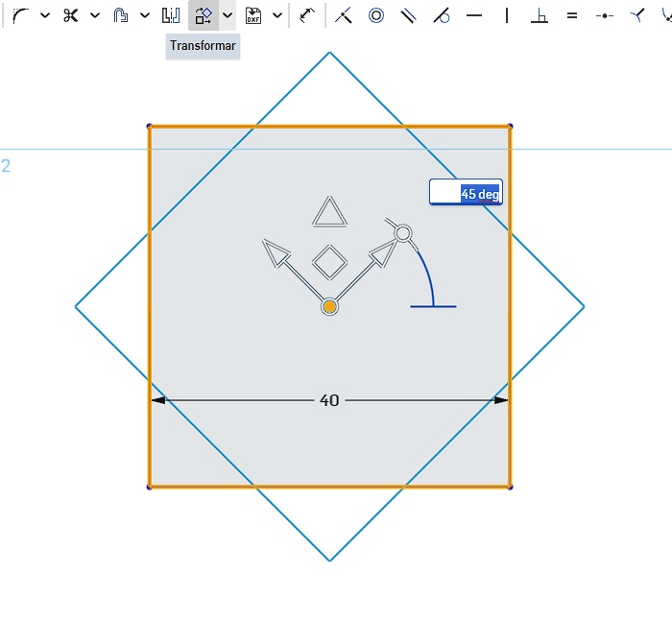Viewport: 672px width, 622px height.
Task: Click the 45 deg angle input field
Action: [x=466, y=193]
